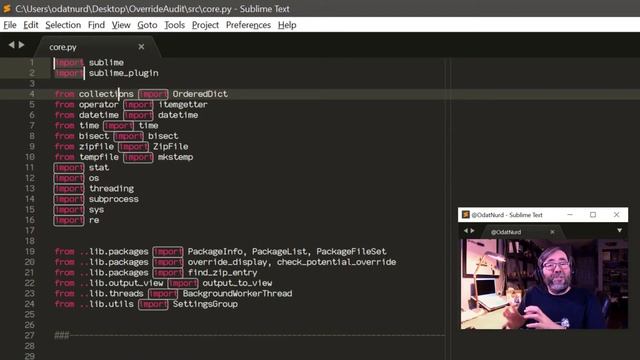Open the View menu
Viewport: 640px width, 360px height.
tap(121, 25)
